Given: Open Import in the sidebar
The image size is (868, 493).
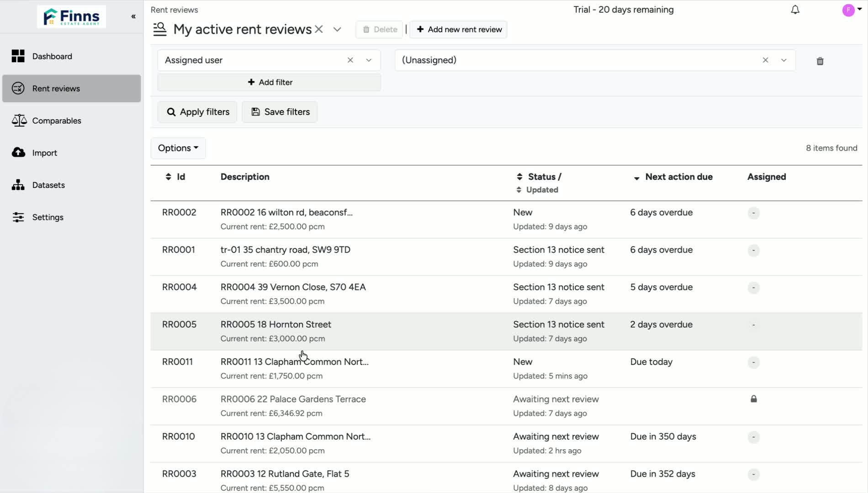Looking at the screenshot, I should pos(72,153).
